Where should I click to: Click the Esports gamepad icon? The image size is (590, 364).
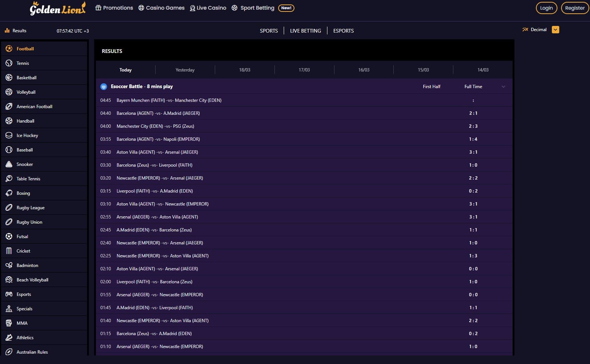9,294
